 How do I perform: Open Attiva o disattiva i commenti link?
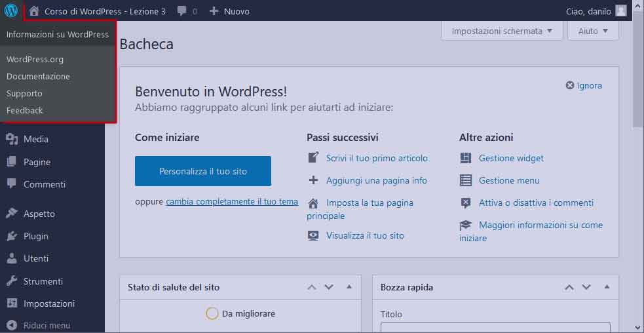[536, 203]
